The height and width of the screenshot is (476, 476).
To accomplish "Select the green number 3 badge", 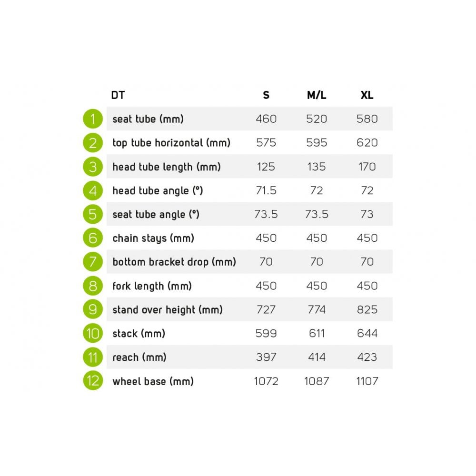I will coord(93,167).
